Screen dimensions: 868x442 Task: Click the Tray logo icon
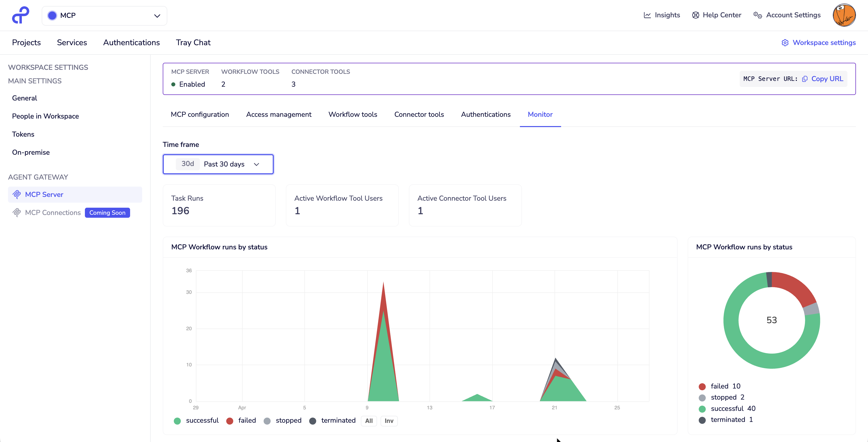point(21,15)
